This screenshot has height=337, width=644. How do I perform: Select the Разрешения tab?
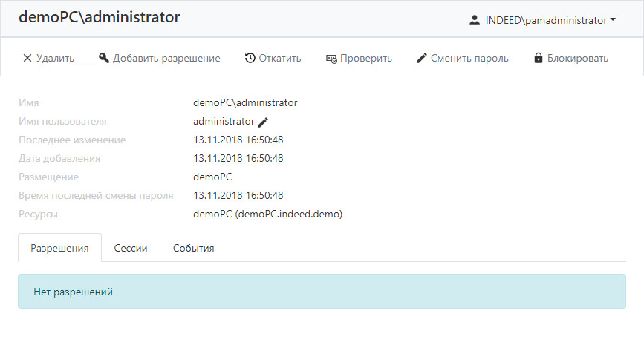(60, 248)
